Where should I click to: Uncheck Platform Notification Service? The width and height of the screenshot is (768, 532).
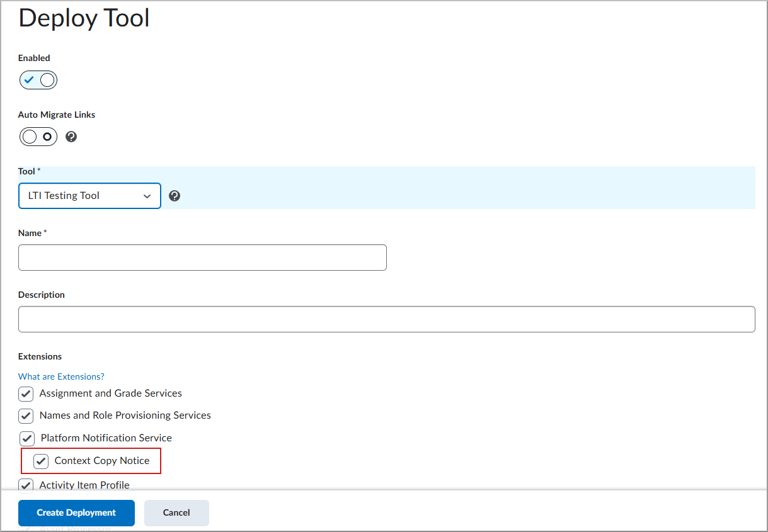pyautogui.click(x=25, y=438)
